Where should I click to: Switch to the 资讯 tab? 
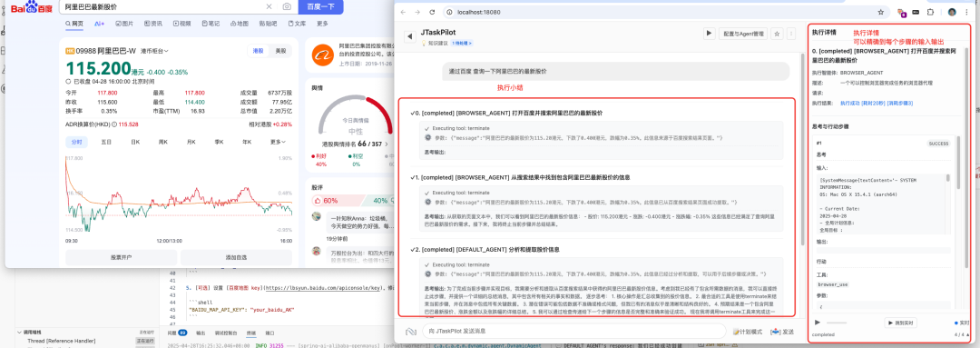(153, 24)
